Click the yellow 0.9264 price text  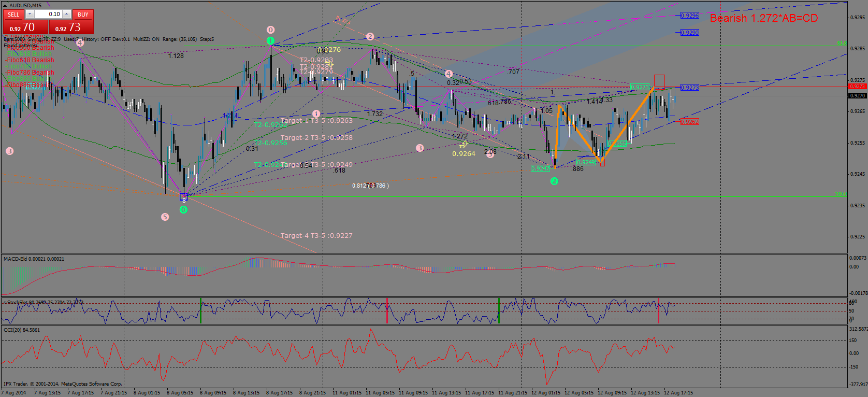[464, 154]
